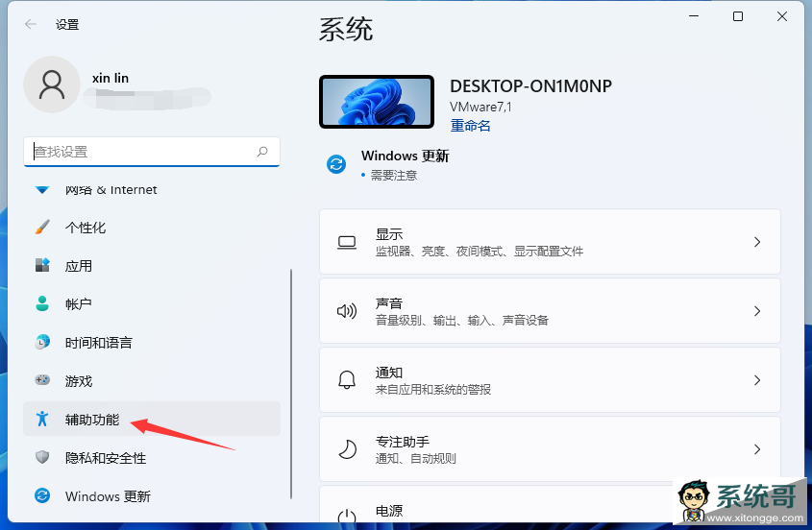This screenshot has width=812, height=530.
Task: Open the 电源 power settings card
Action: pyautogui.click(x=550, y=505)
